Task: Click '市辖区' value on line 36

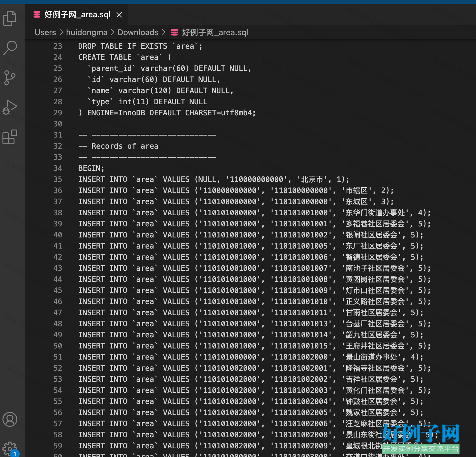Action: (357, 191)
